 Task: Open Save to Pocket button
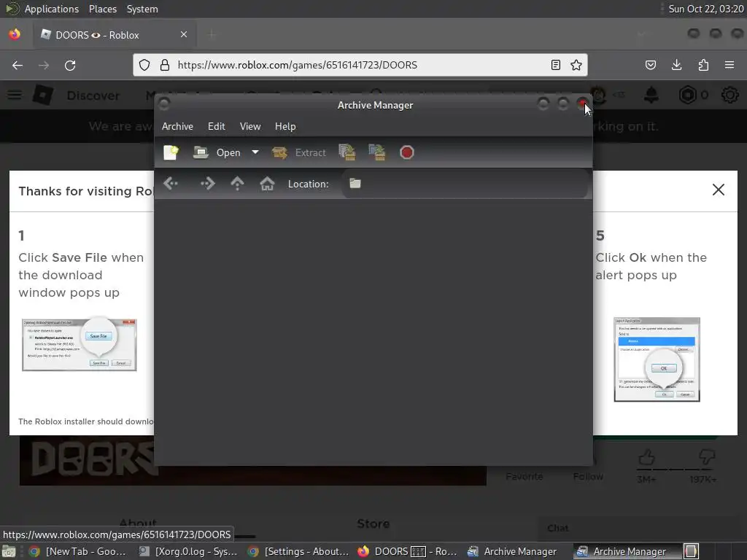[651, 65]
